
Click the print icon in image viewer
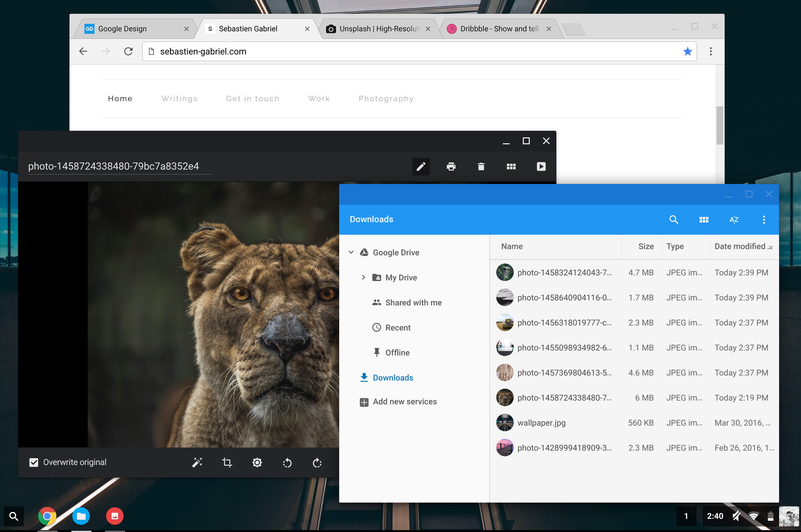451,166
